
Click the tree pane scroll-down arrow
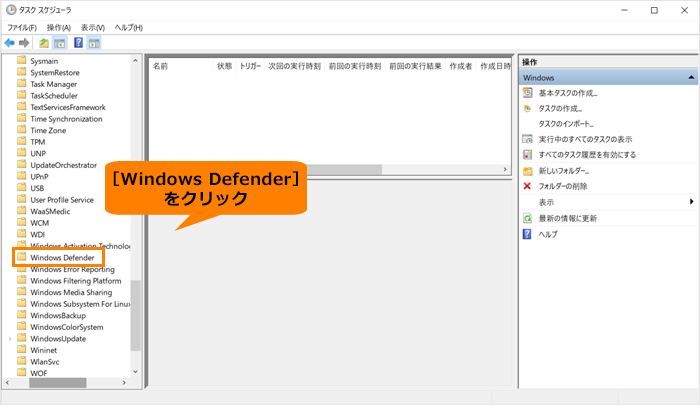pos(136,372)
